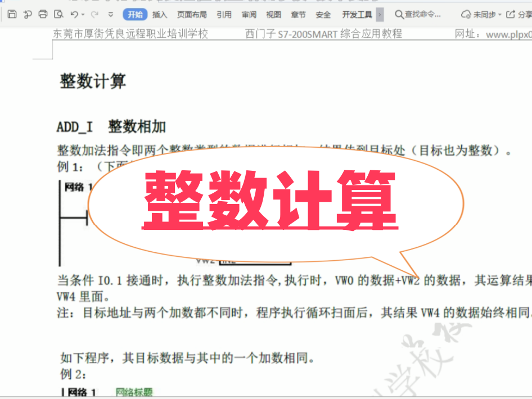Open the 开发工具 tab
The width and height of the screenshot is (532, 399).
(357, 15)
